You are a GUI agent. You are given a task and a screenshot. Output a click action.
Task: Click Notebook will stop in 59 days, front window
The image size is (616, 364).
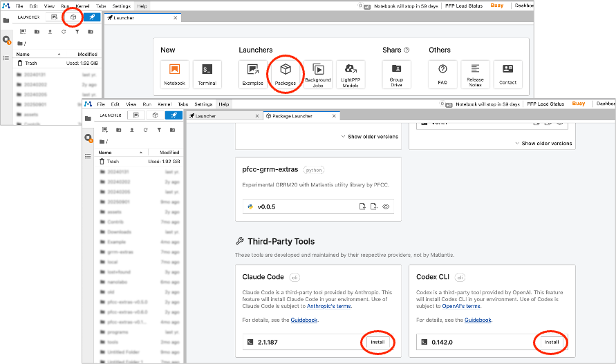point(487,104)
